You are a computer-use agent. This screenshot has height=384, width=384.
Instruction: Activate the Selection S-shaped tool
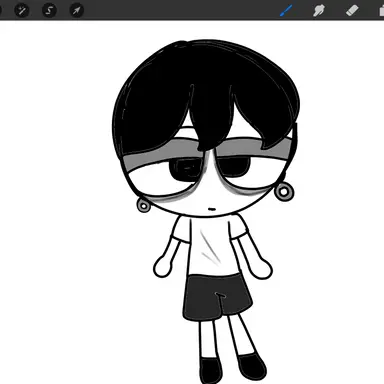[x=49, y=10]
